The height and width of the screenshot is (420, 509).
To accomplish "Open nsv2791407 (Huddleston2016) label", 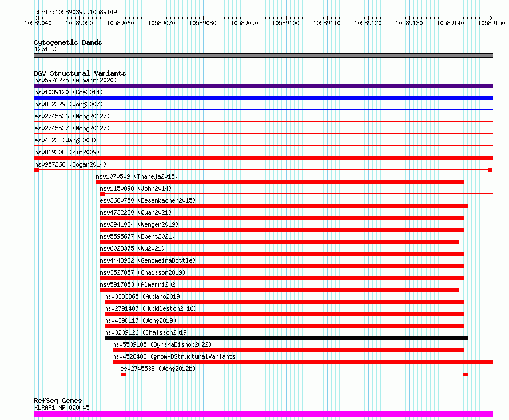I will (x=150, y=308).
